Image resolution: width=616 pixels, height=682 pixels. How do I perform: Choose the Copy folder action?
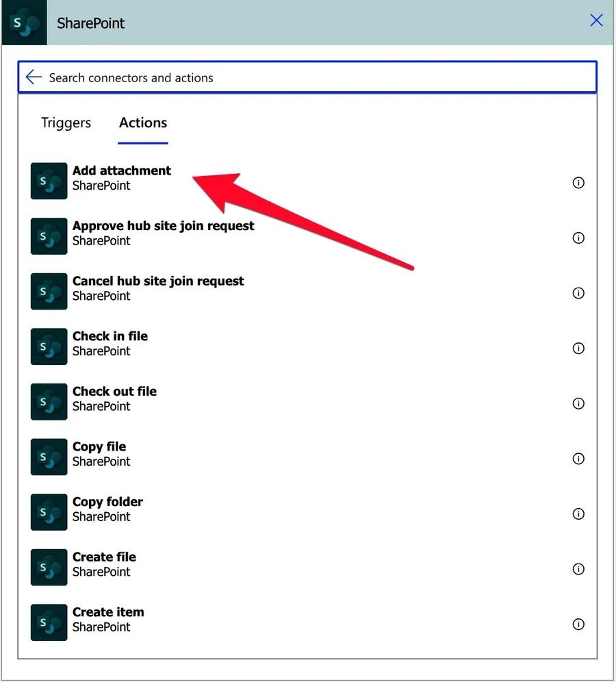107,502
